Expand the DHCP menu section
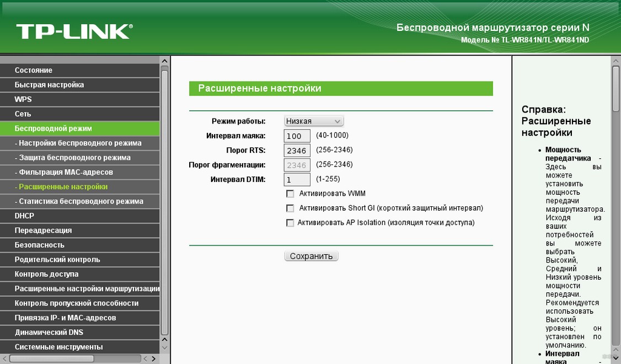 point(24,216)
